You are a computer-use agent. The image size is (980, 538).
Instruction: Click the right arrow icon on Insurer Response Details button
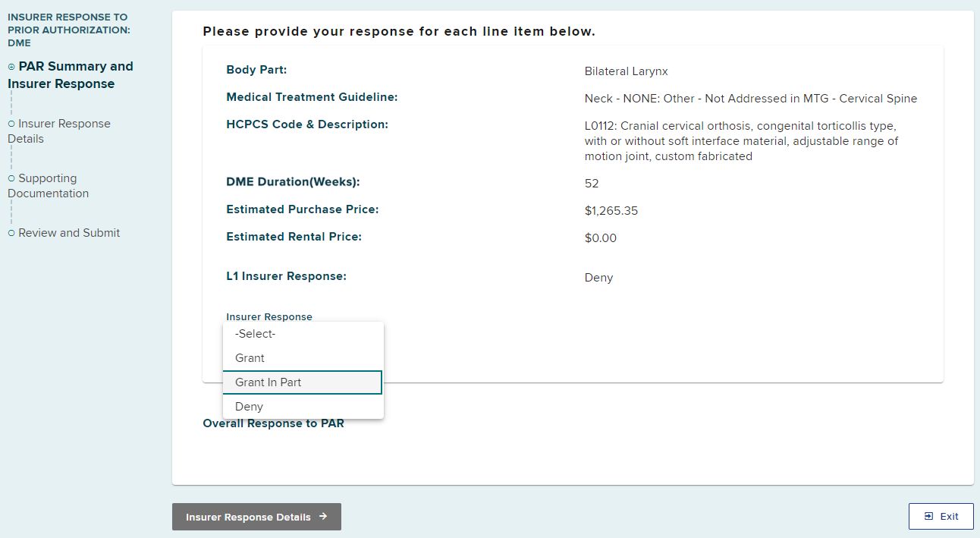click(x=323, y=517)
